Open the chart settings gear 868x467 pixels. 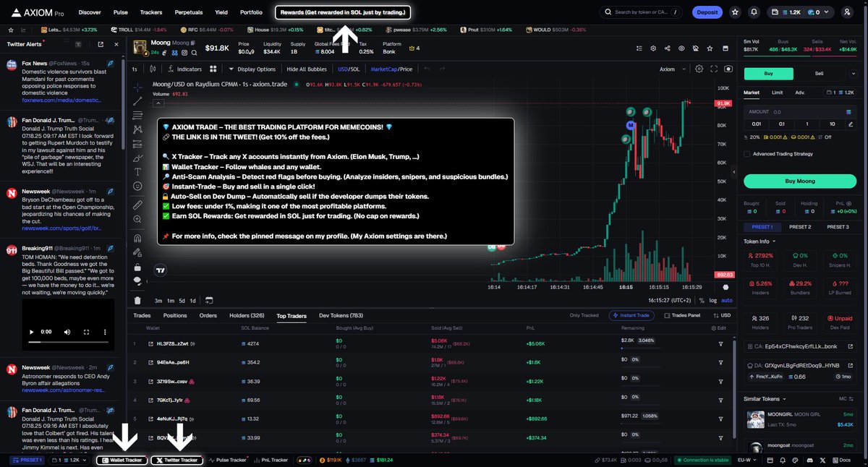click(699, 69)
